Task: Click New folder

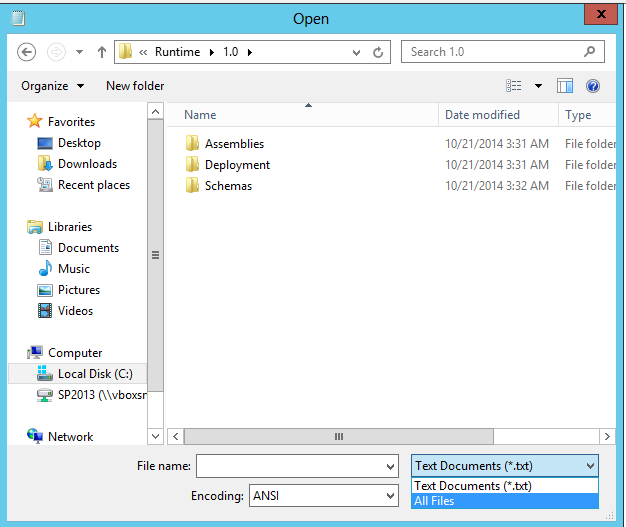Action: tap(135, 86)
